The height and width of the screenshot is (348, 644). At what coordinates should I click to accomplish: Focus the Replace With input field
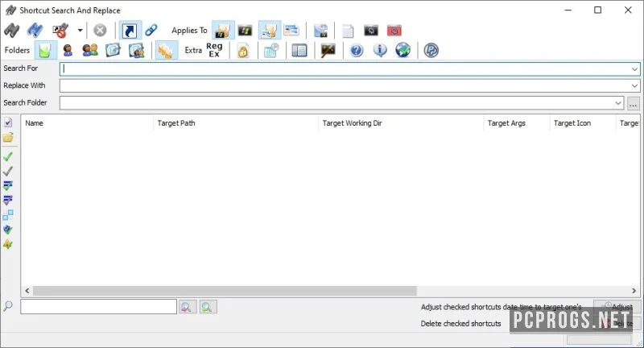pos(345,86)
